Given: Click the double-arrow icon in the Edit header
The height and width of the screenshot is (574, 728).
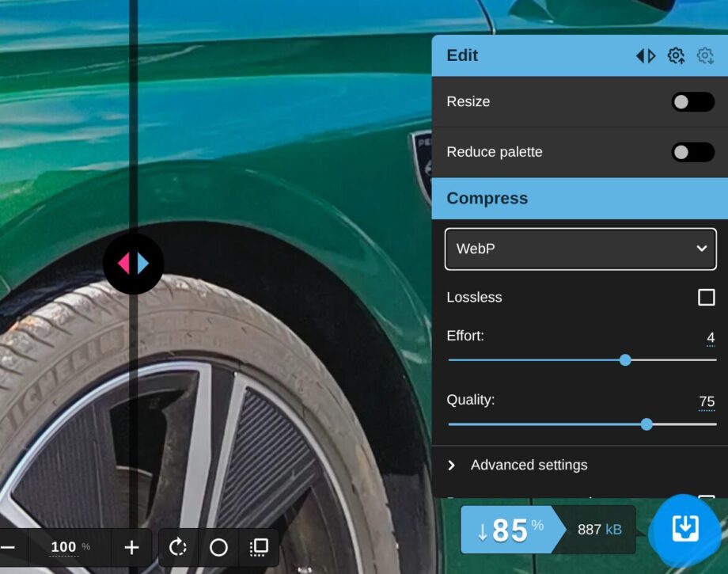Looking at the screenshot, I should coord(646,55).
